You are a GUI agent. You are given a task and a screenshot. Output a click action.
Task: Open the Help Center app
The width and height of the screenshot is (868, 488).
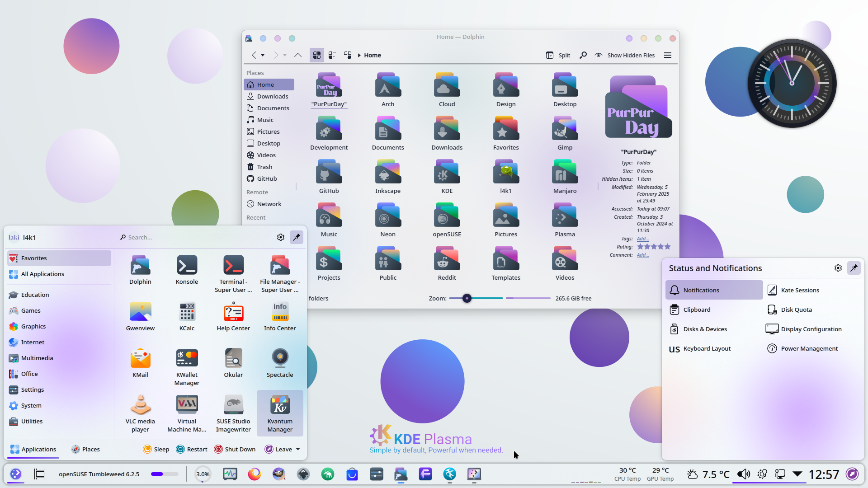pos(233,316)
